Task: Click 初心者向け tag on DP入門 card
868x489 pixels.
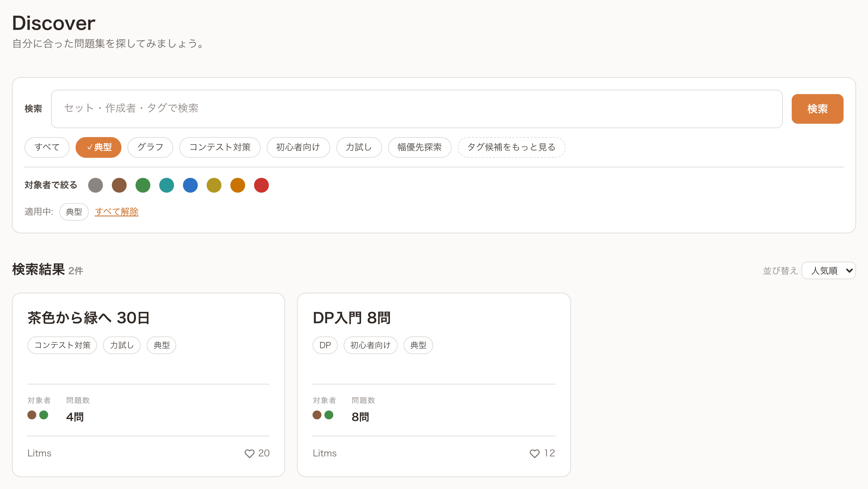Action: (x=371, y=345)
